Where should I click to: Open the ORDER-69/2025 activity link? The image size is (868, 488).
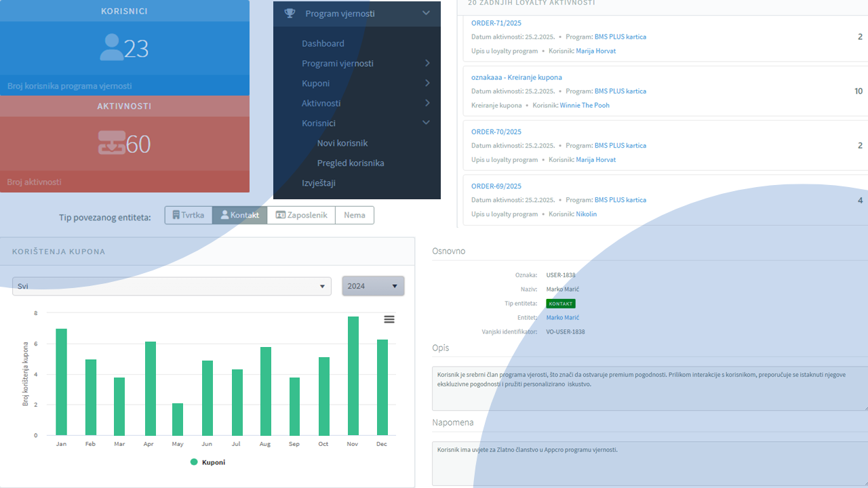tap(496, 186)
